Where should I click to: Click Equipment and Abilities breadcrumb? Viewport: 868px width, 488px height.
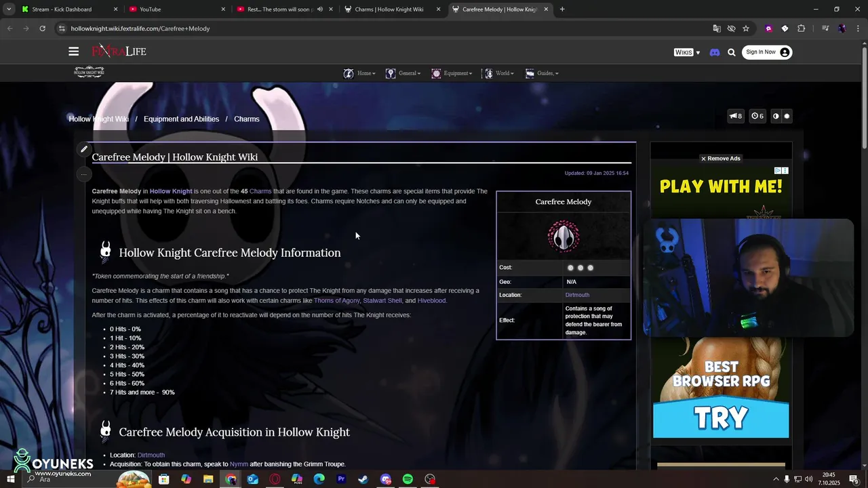tap(181, 119)
